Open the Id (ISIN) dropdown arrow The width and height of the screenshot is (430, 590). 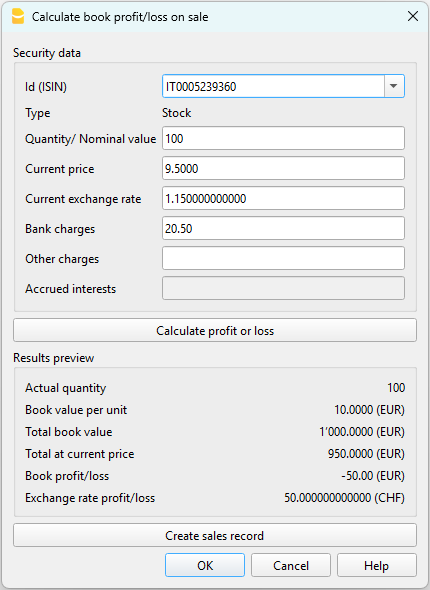[x=394, y=86]
